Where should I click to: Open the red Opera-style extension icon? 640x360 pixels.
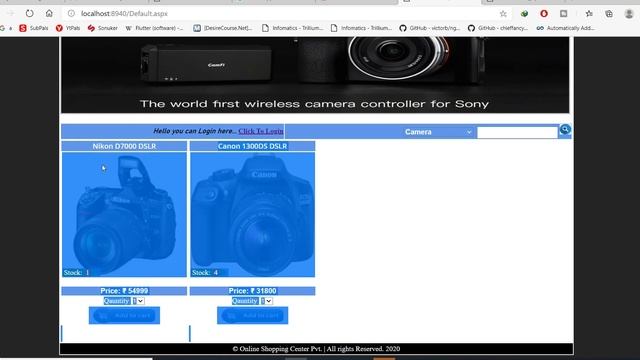coord(544,14)
